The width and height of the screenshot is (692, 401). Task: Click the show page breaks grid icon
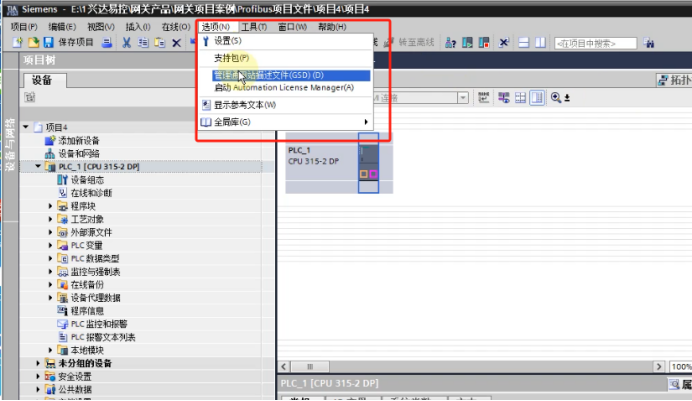pyautogui.click(x=520, y=97)
